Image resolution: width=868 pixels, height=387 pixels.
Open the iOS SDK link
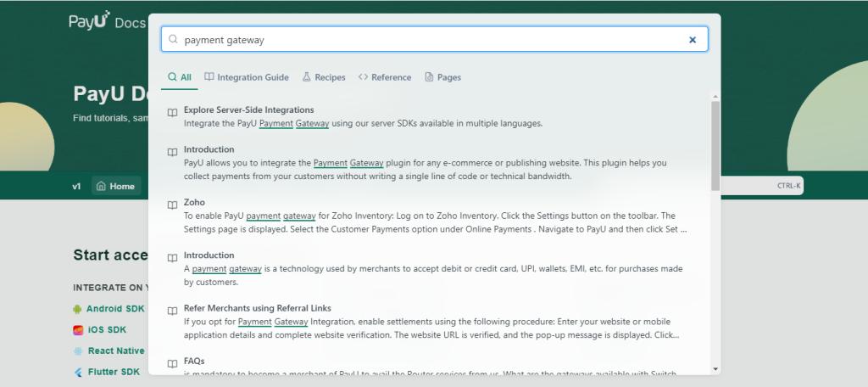point(107,330)
